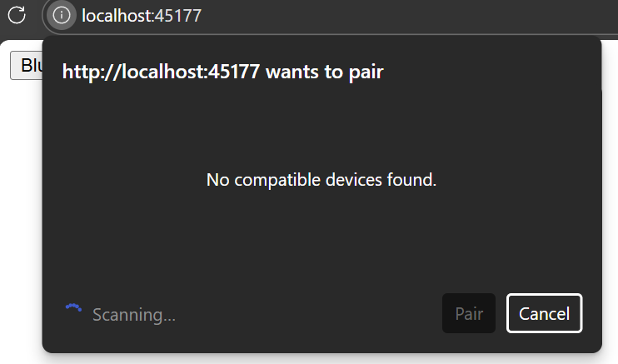Click the "No compatible devices found." message
Viewport: 618px width, 364px height.
coord(321,179)
